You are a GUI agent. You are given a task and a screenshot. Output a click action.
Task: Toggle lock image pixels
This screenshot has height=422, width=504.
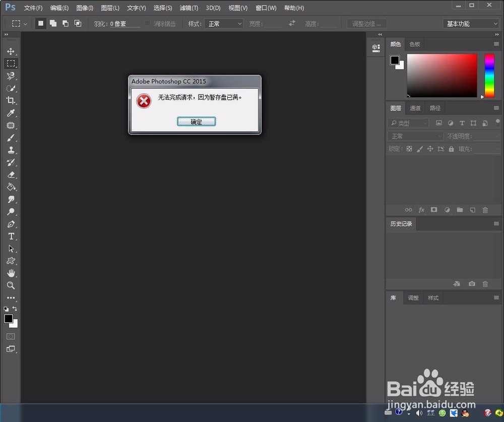(x=419, y=149)
